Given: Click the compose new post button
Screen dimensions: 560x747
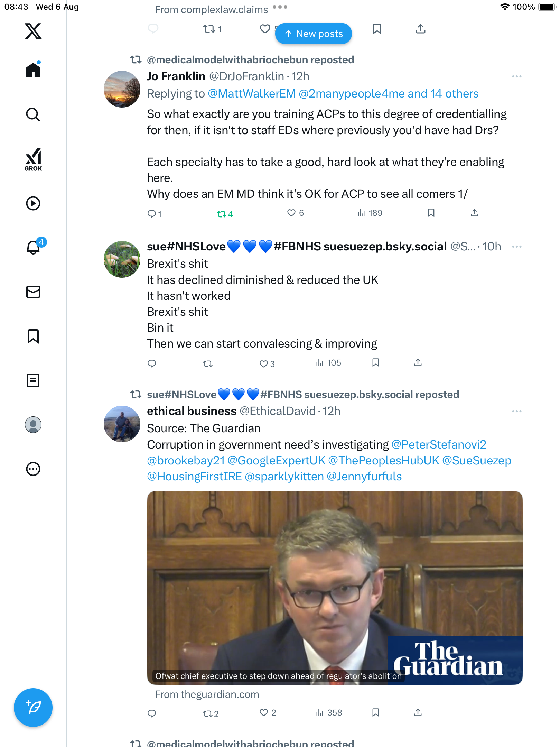Looking at the screenshot, I should pyautogui.click(x=33, y=708).
